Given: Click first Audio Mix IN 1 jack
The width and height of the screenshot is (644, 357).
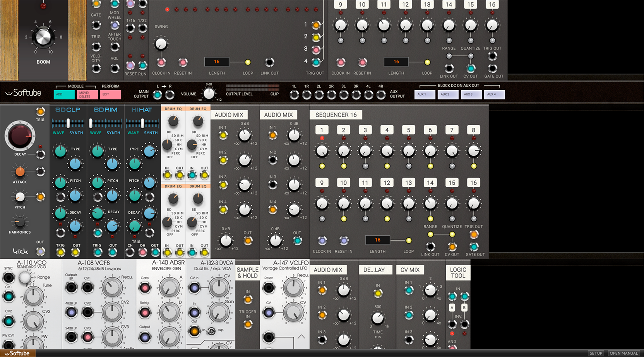Looking at the screenshot, I should coord(223,135).
